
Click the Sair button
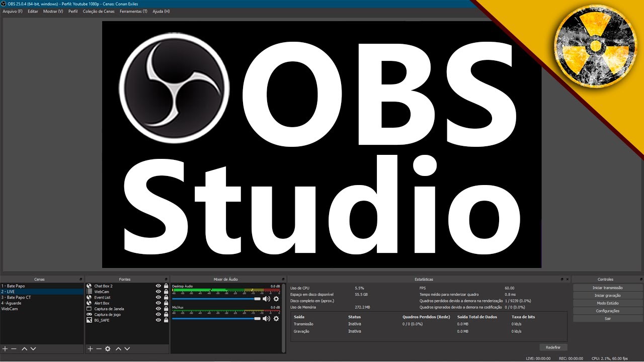tap(607, 319)
